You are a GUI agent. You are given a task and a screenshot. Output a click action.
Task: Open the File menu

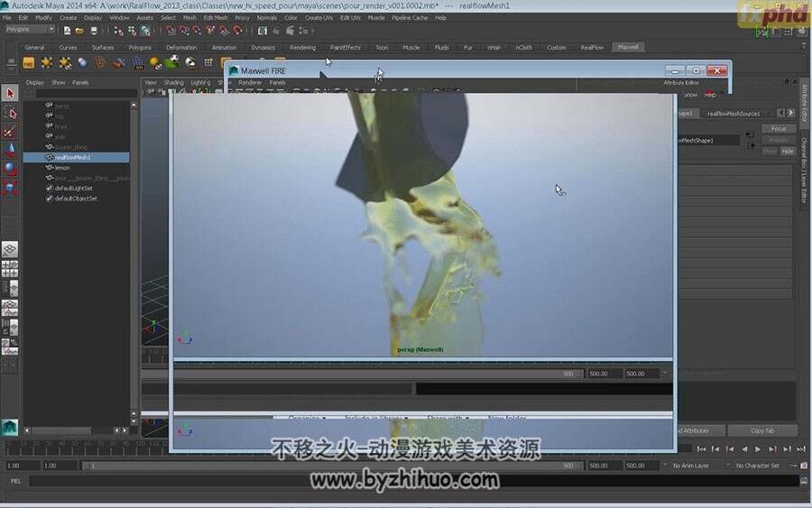(x=7, y=18)
